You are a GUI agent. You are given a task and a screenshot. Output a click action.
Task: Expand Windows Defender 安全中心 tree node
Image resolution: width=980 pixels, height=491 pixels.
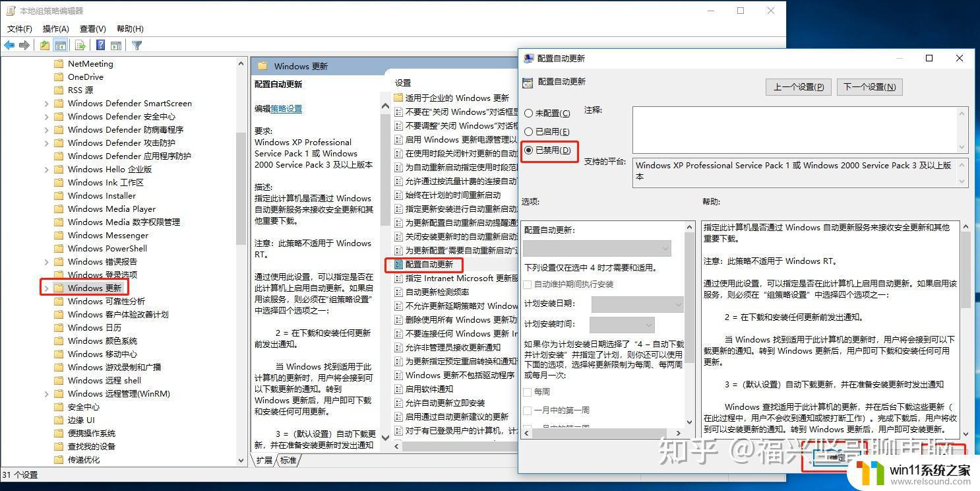tap(46, 117)
